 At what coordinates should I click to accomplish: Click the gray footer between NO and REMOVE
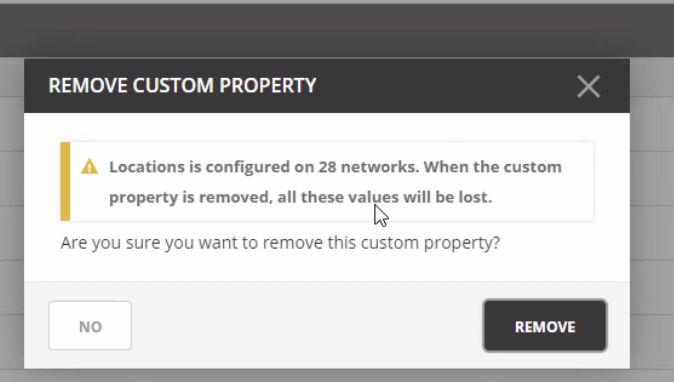(x=307, y=326)
